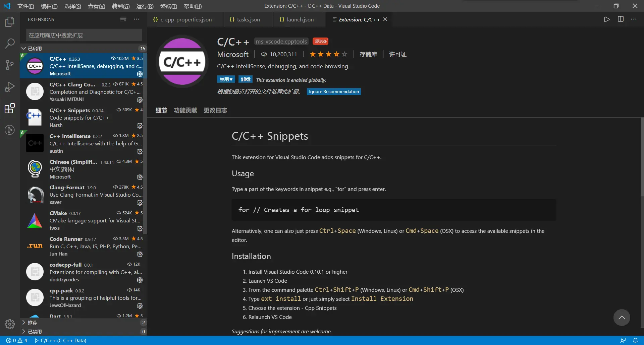Open manage gear for Chinese language pack
This screenshot has width=644, height=345.
(x=140, y=177)
